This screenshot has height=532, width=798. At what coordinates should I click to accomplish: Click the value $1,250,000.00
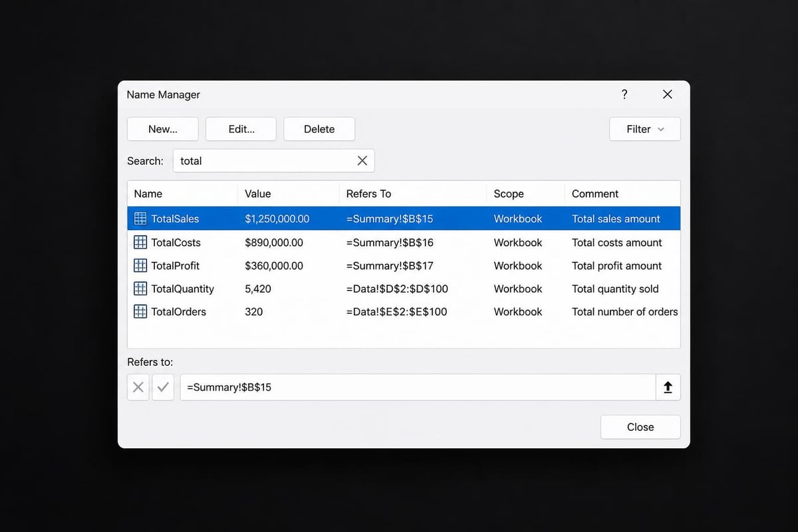277,219
